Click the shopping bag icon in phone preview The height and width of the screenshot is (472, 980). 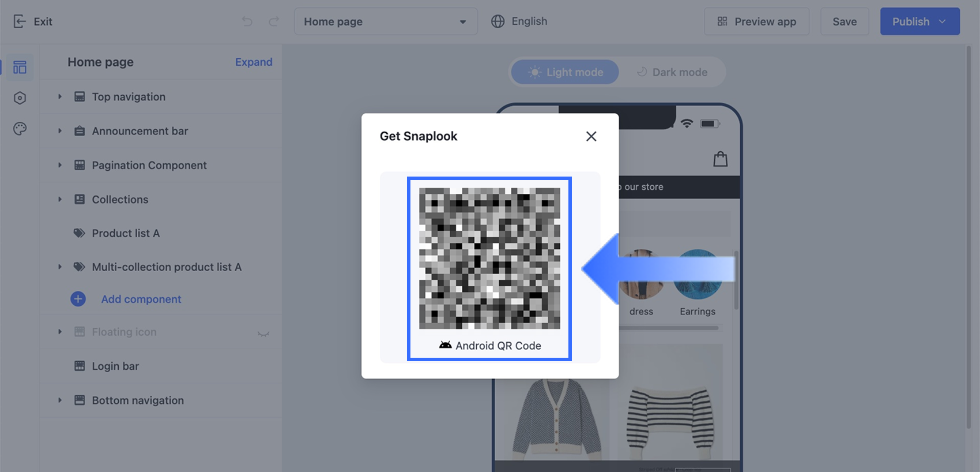pyautogui.click(x=721, y=159)
